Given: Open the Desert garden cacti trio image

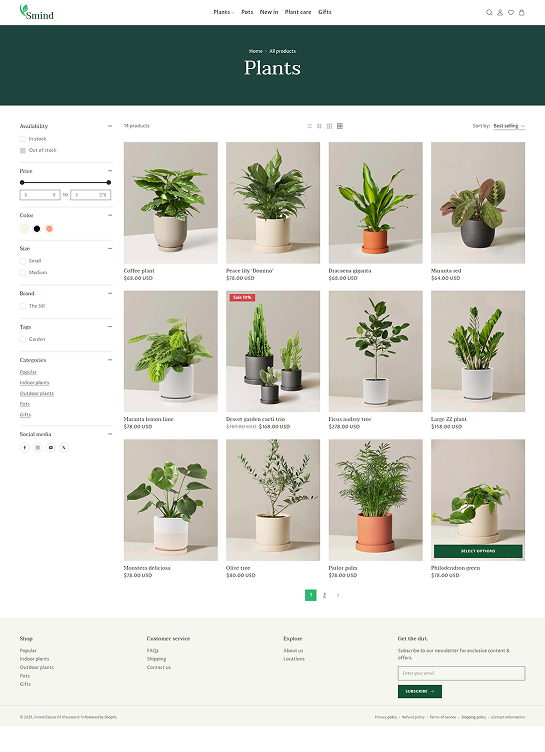Looking at the screenshot, I should point(273,352).
